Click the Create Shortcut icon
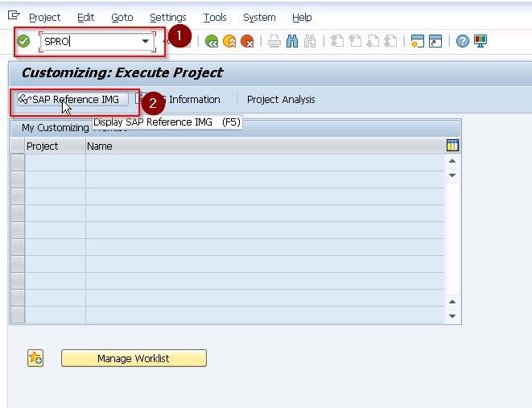Image resolution: width=532 pixels, height=408 pixels. [435, 41]
